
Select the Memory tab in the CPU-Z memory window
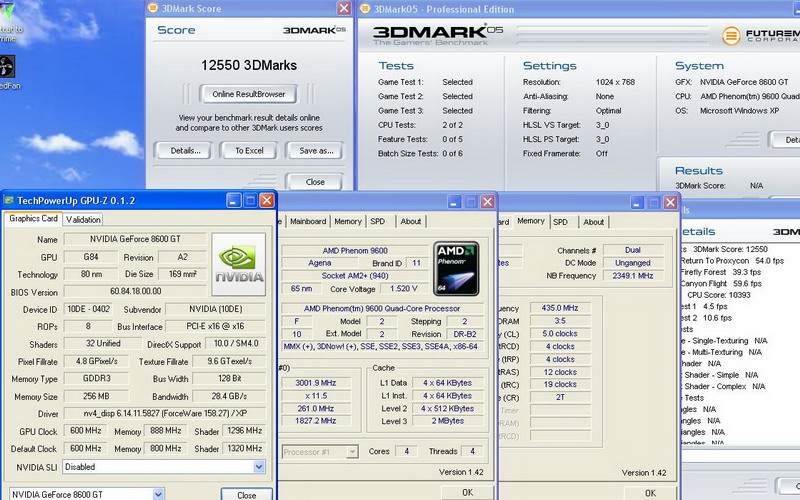tap(531, 221)
